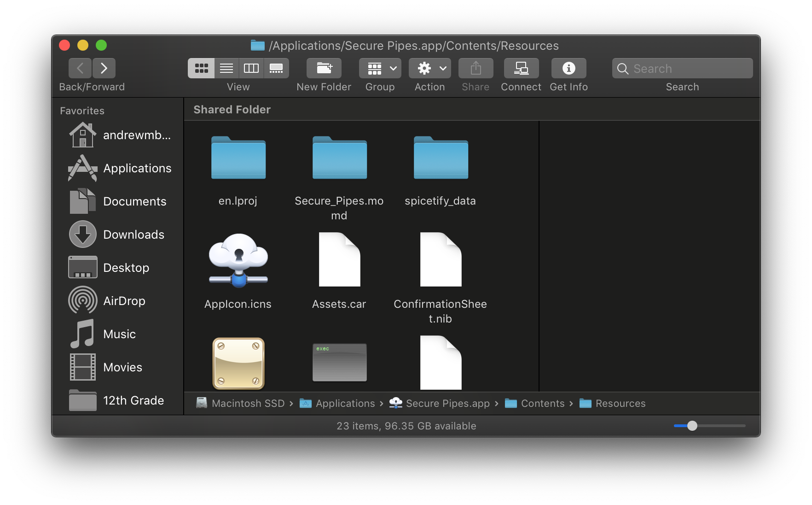Get Info on the current folder

pyautogui.click(x=568, y=68)
